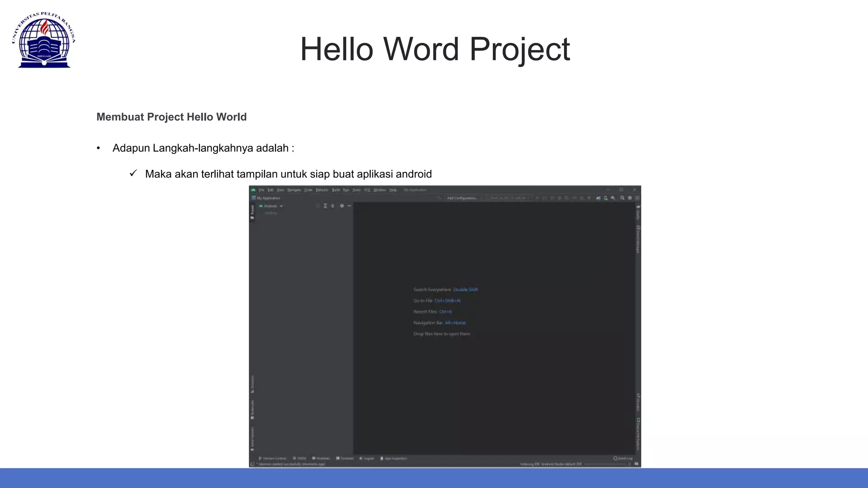
Task: Open IDE settings gear in toolbar
Action: (630, 198)
